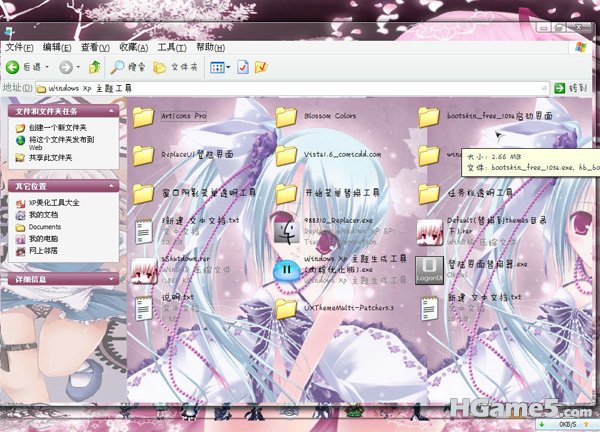Expand the address bar dropdown arrow
600x432 pixels.
(x=544, y=88)
